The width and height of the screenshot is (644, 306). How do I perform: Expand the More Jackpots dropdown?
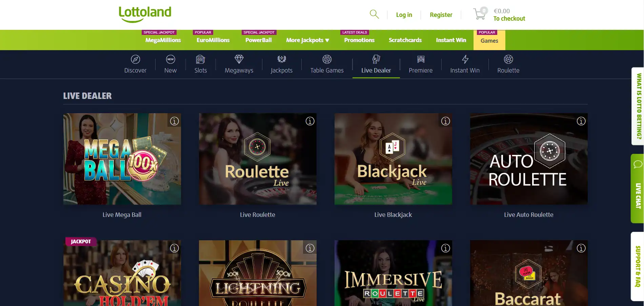pyautogui.click(x=308, y=40)
